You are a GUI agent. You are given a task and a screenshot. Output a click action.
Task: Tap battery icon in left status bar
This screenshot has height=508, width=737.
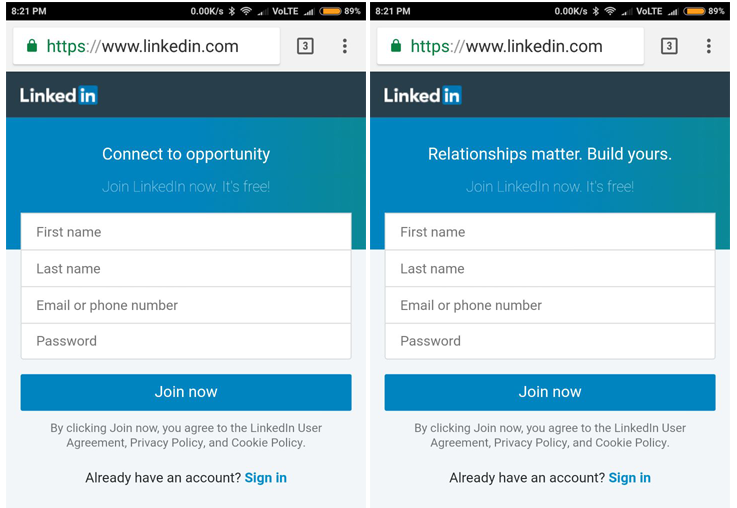[330, 11]
